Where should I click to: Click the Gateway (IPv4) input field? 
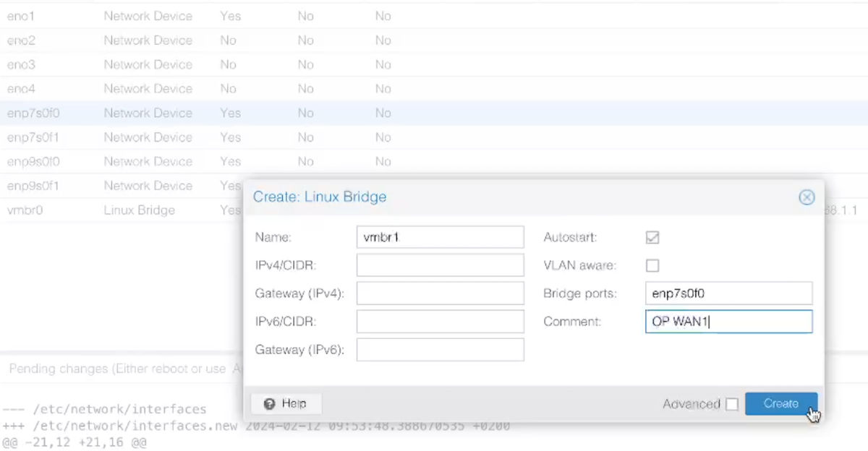[x=439, y=293]
